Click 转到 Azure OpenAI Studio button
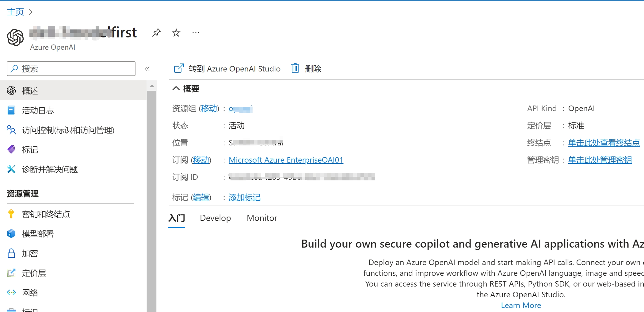Viewport: 644px width, 312px height. coord(227,68)
